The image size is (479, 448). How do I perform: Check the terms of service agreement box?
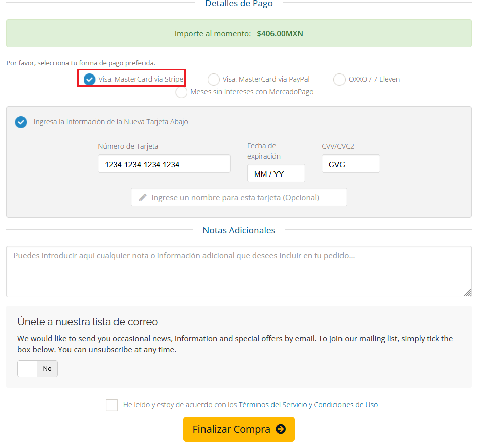[112, 405]
